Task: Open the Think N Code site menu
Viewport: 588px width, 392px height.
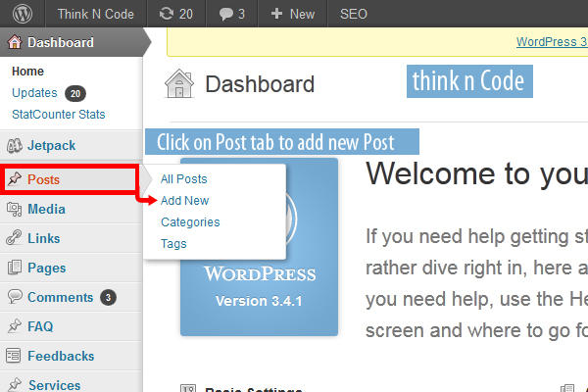Action: 96,14
